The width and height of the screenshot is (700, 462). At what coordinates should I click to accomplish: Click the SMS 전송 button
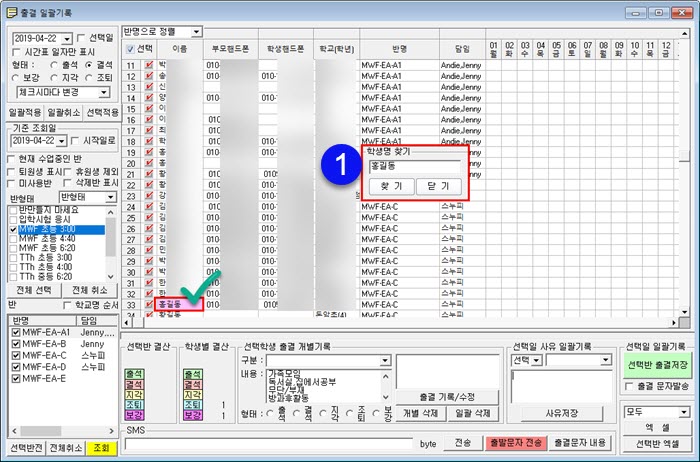pos(462,443)
